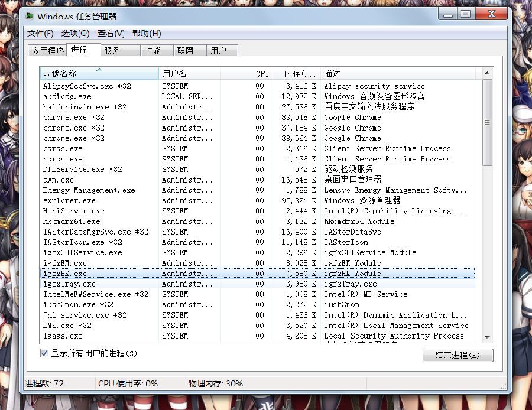This screenshot has height=410, width=532.
Task: Select the iusb3mon.exe *32 process row
Action: click(258, 304)
